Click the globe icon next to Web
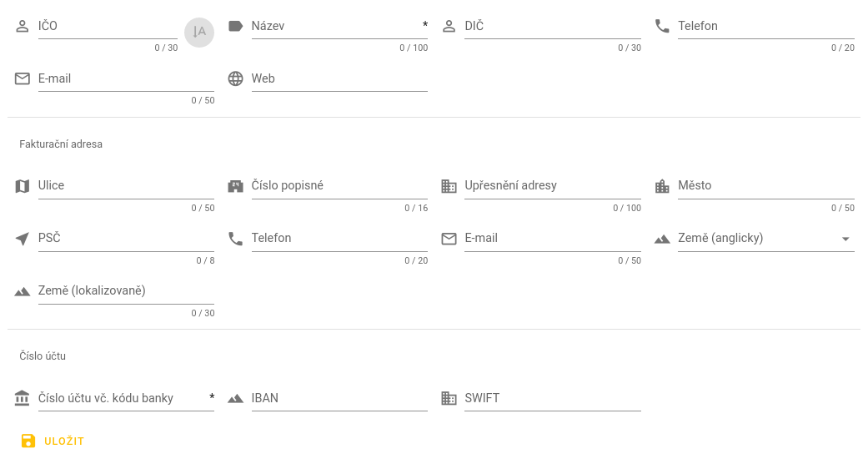 click(x=235, y=78)
